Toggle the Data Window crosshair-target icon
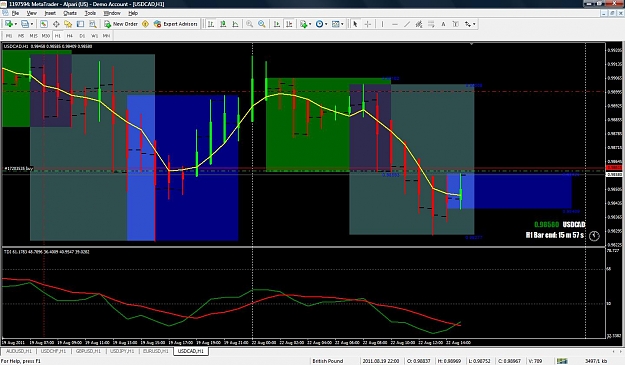The width and height of the screenshot is (625, 365). click(56, 24)
